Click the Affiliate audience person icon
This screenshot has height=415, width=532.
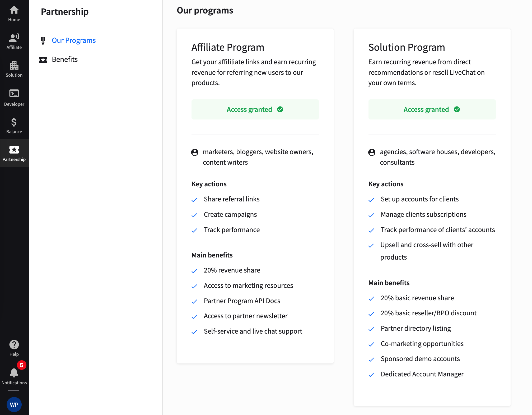click(195, 152)
